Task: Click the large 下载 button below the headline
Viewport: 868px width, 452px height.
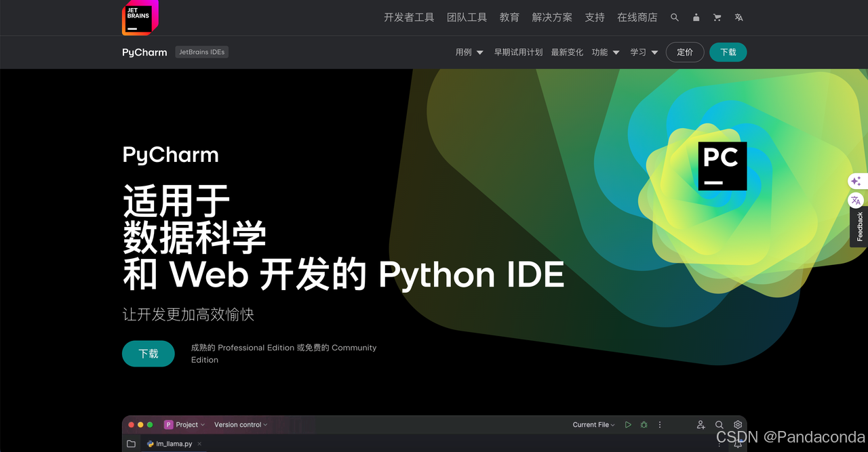Action: [149, 354]
